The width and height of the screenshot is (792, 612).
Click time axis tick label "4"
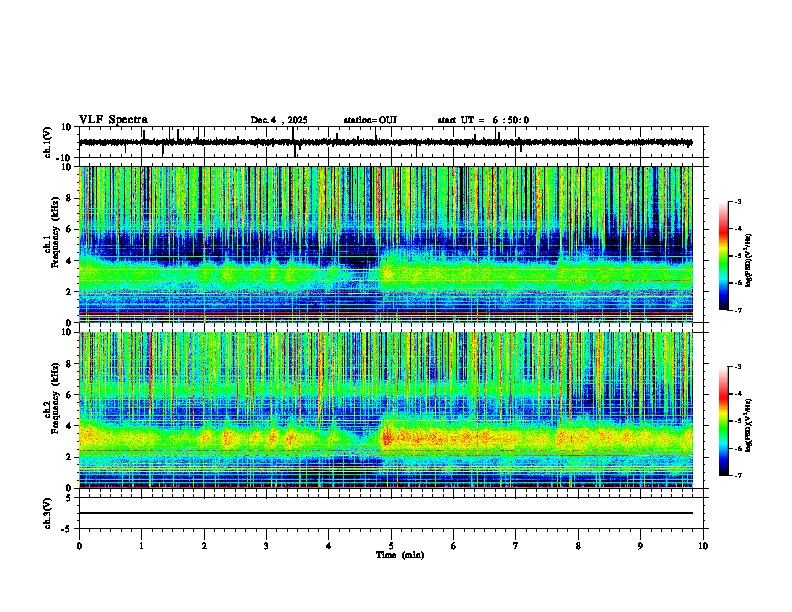click(x=329, y=546)
